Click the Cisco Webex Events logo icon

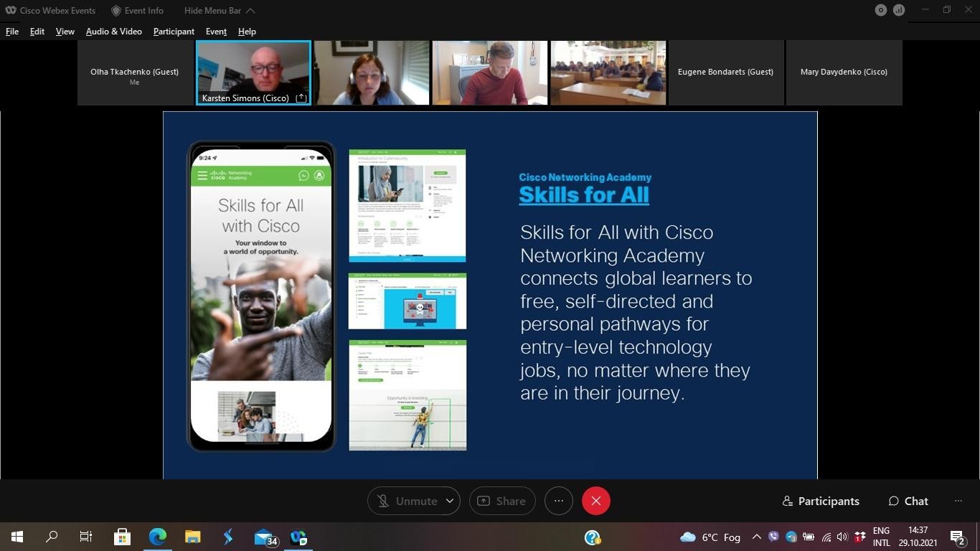(11, 11)
